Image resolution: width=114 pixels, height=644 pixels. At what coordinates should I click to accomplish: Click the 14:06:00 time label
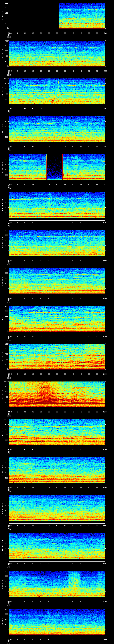(x=9, y=109)
